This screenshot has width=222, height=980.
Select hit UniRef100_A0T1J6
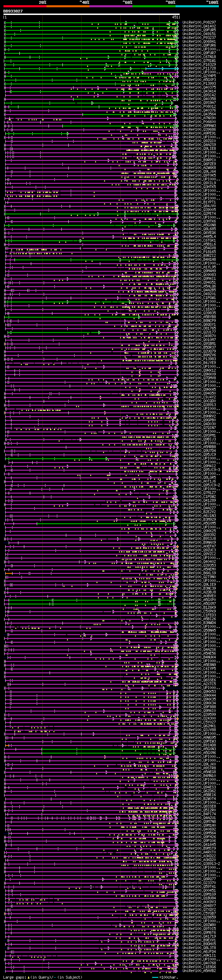click(199, 481)
